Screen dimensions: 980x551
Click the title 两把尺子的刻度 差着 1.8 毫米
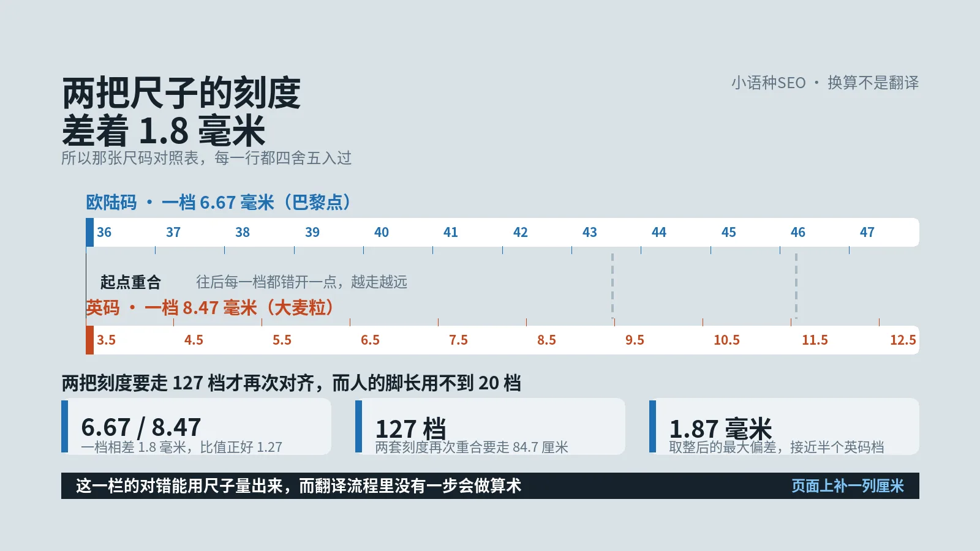pyautogui.click(x=181, y=112)
